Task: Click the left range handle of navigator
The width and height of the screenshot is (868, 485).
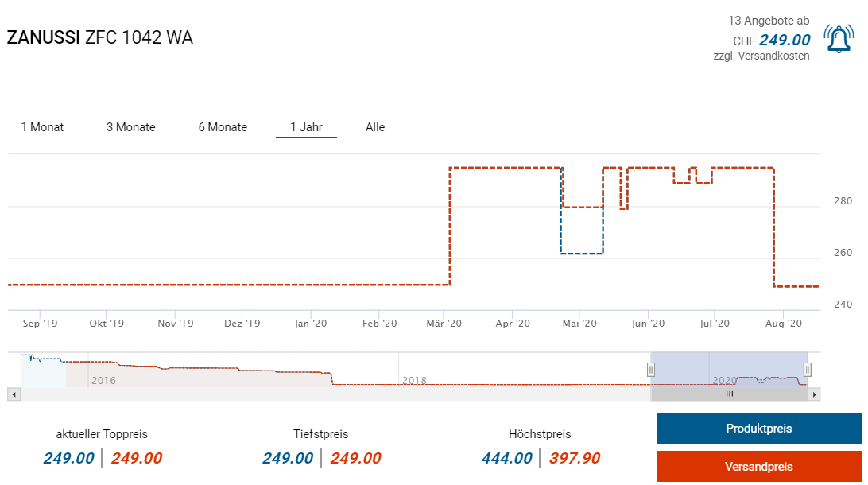Action: [651, 369]
